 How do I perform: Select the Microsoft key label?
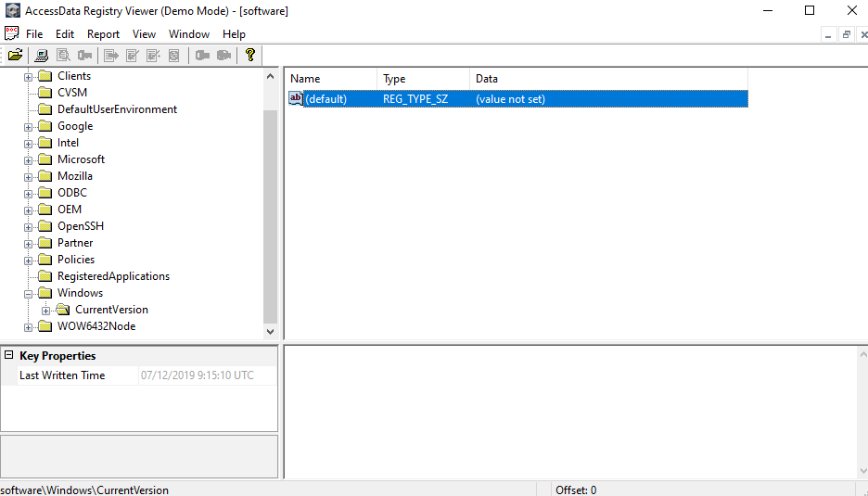click(81, 159)
